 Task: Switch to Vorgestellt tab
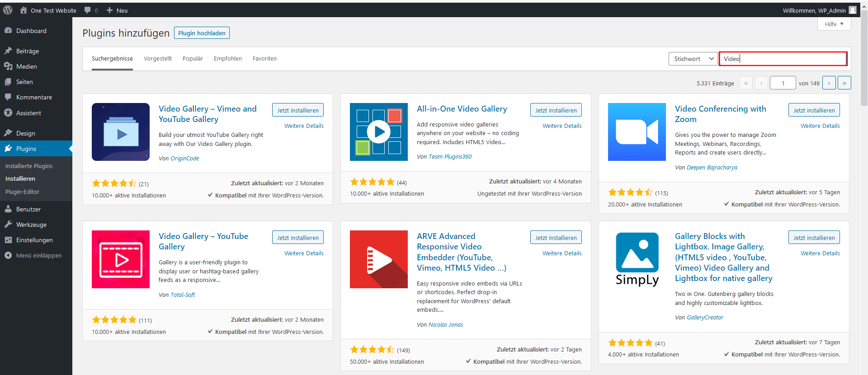(158, 59)
